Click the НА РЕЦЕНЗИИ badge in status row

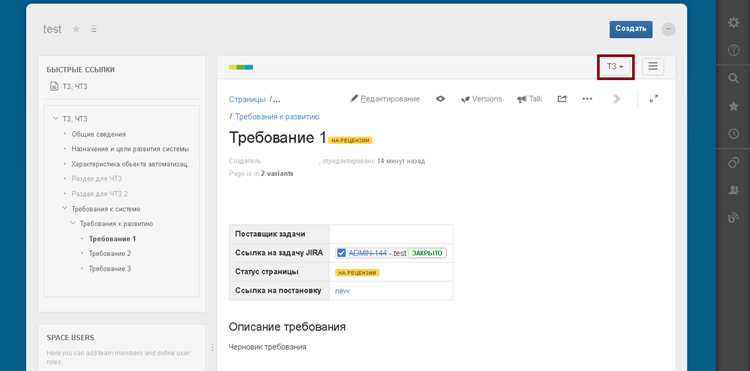coord(357,273)
